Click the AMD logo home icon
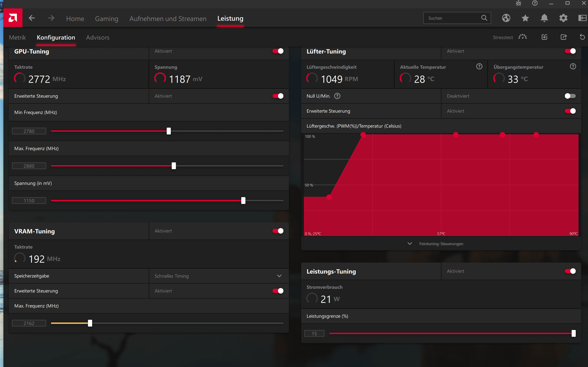The height and width of the screenshot is (367, 588). [x=13, y=18]
